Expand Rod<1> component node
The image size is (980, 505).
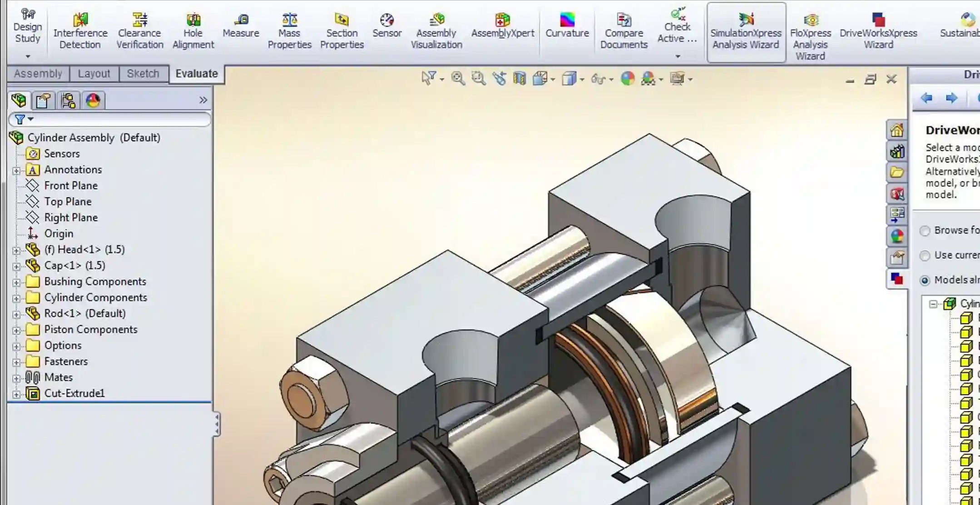coord(16,314)
